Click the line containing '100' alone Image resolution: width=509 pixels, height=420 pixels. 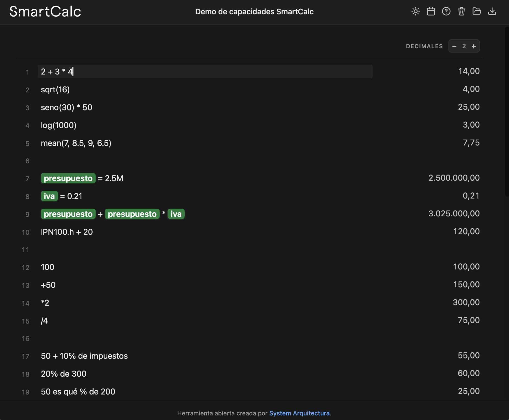(x=205, y=267)
